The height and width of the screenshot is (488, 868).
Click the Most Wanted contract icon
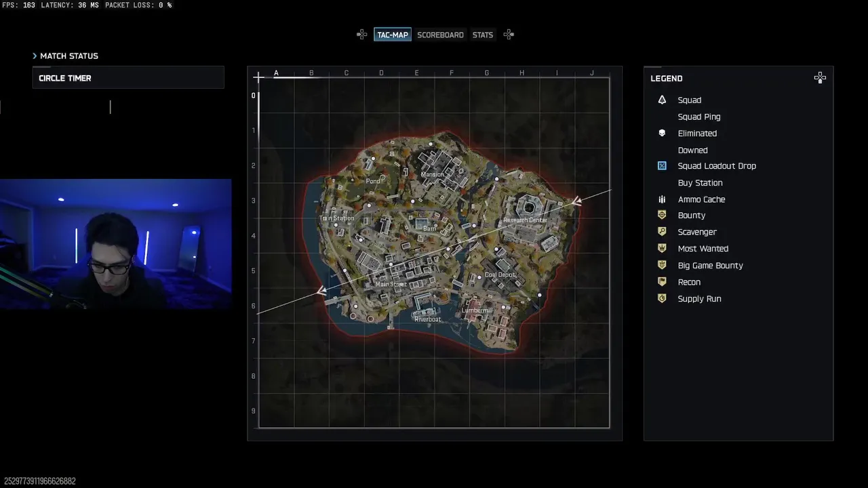point(662,248)
